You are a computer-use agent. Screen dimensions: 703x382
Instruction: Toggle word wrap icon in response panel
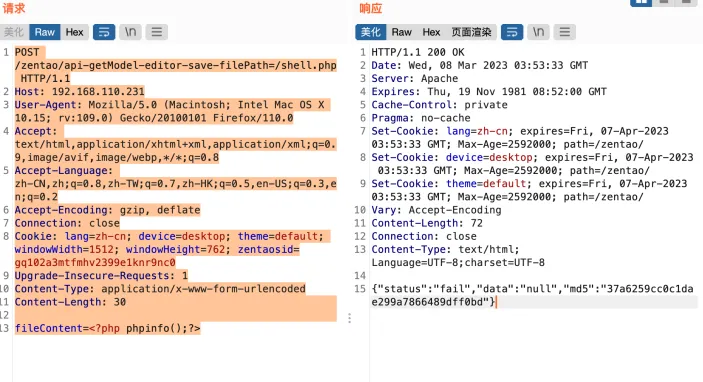pyautogui.click(x=512, y=32)
